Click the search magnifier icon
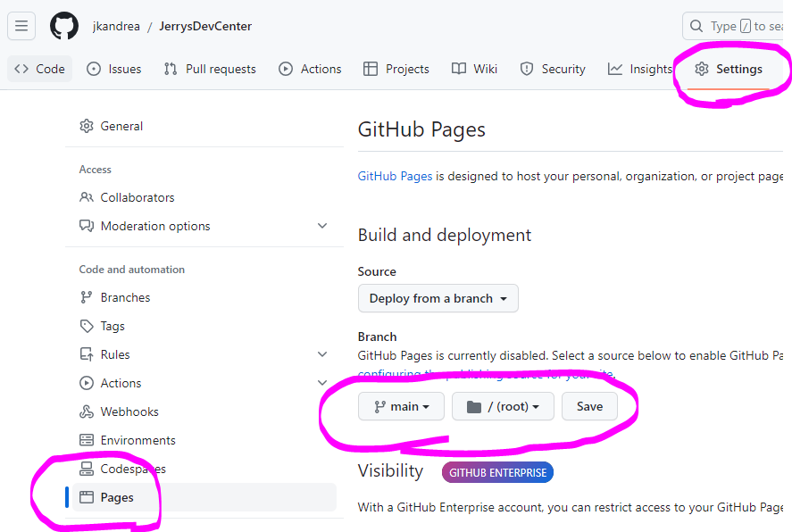Viewport: 792px width, 532px height. (696, 26)
